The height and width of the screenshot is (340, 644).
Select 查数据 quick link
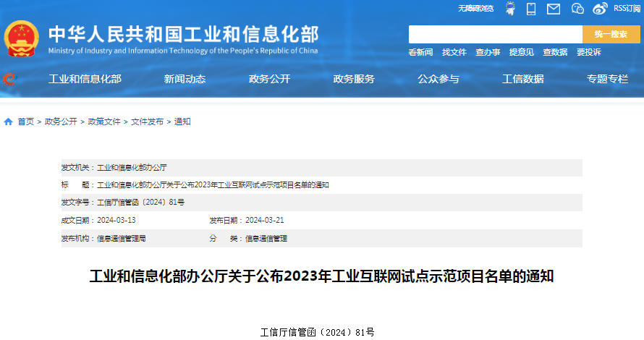click(555, 52)
